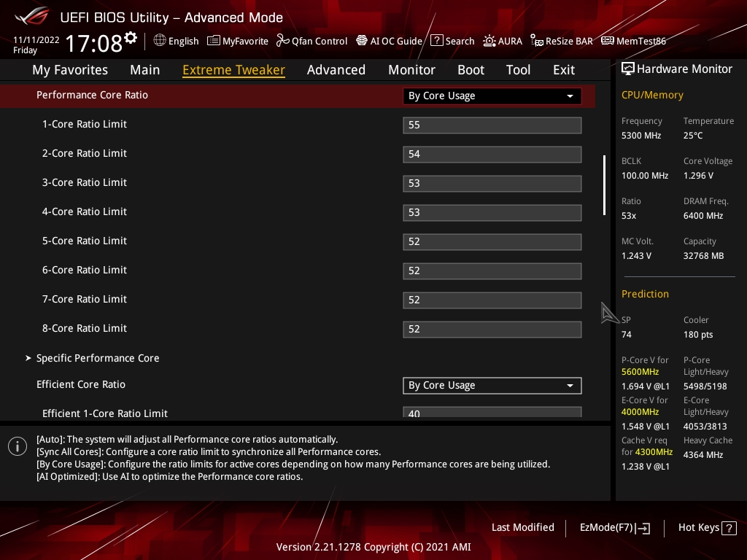This screenshot has width=747, height=560.
Task: Open the Tool tab
Action: [518, 69]
